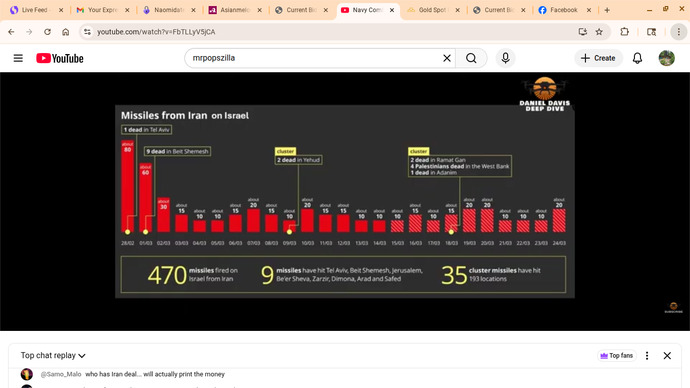Go back to the previous page
Viewport: 690px width, 388px height.
click(x=11, y=32)
